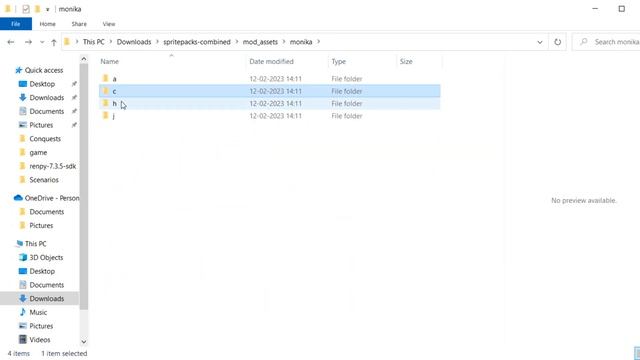Open the Share ribbon tab
Viewport: 640px width, 360px height.
click(79, 24)
